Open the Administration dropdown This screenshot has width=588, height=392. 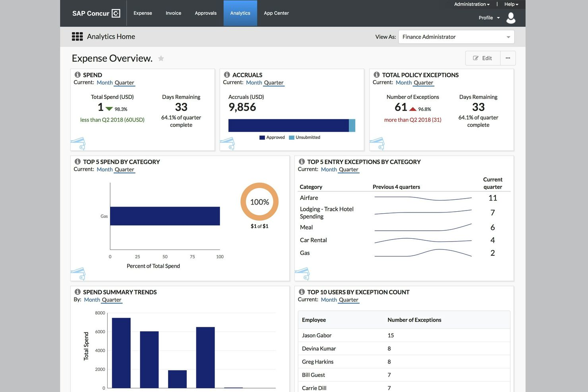[472, 4]
